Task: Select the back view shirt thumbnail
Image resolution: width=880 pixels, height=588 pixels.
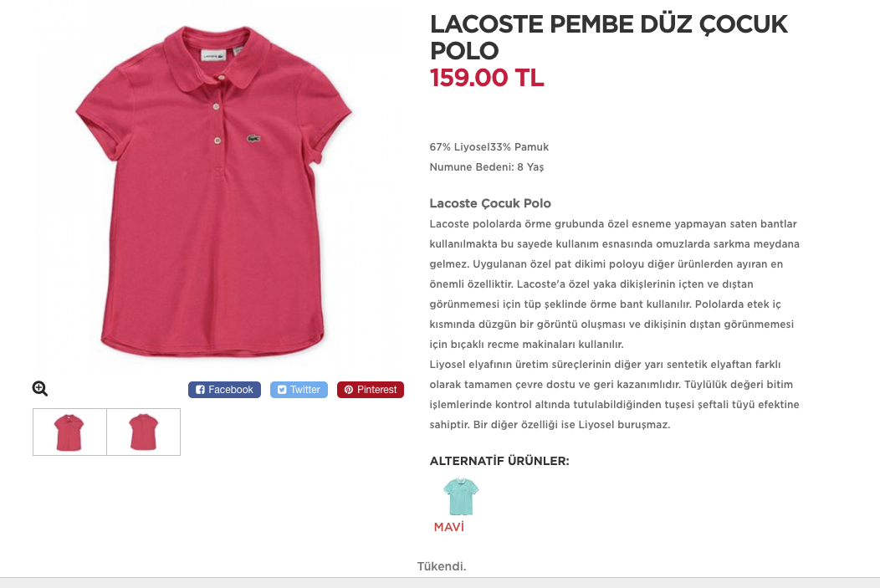Action: pyautogui.click(x=144, y=432)
